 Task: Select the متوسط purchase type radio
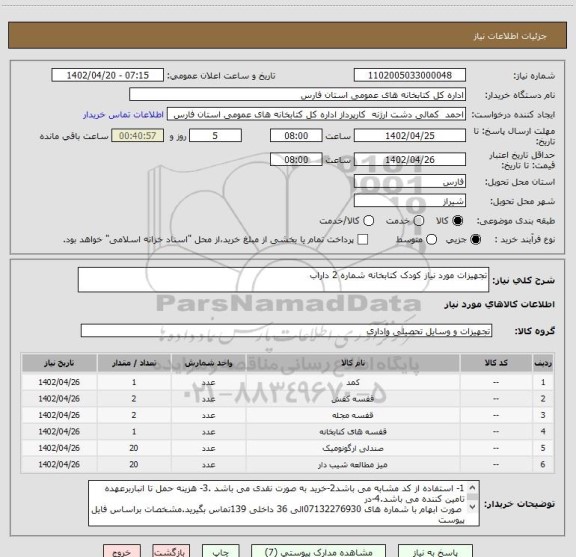[431, 240]
